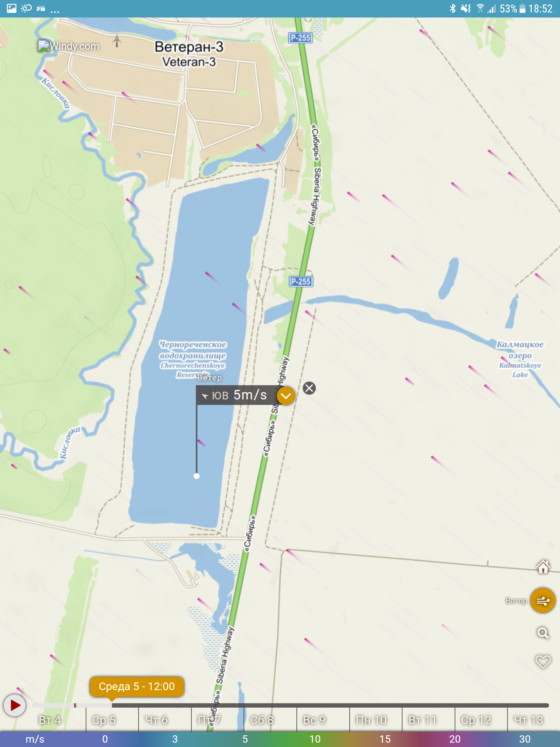
Task: Tap the Bluetooth icon in status bar
Action: tap(453, 8)
